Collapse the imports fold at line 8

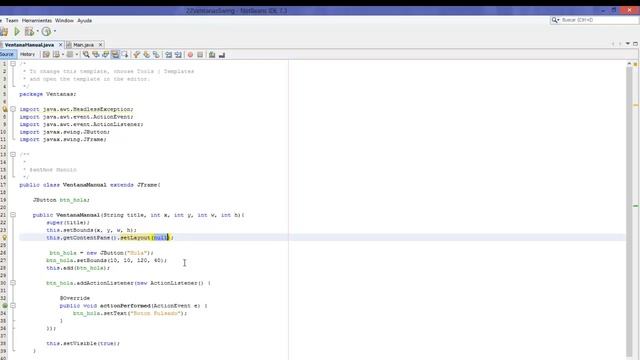pos(13,109)
